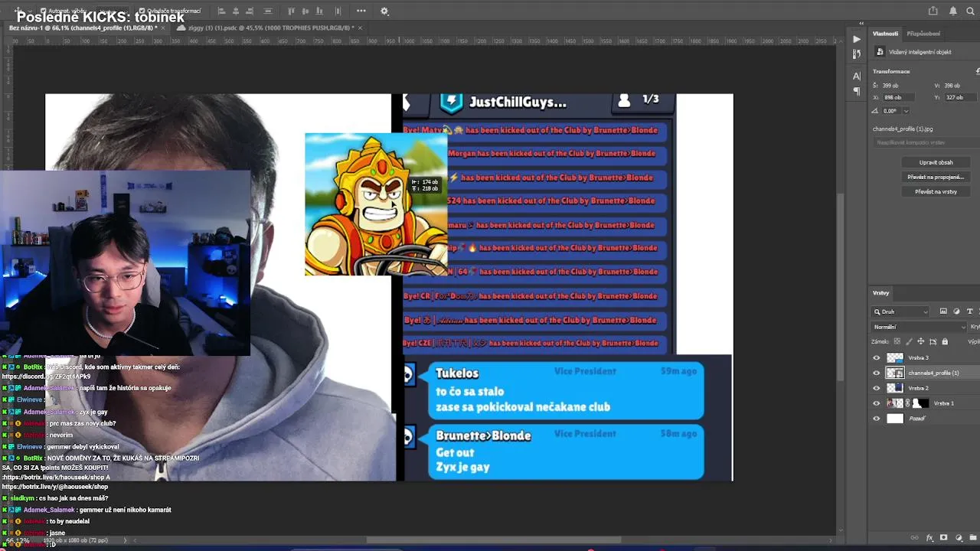Screen dimensions: 980x551
Task: Open the rotation angle dropdown arrow
Action: [906, 111]
